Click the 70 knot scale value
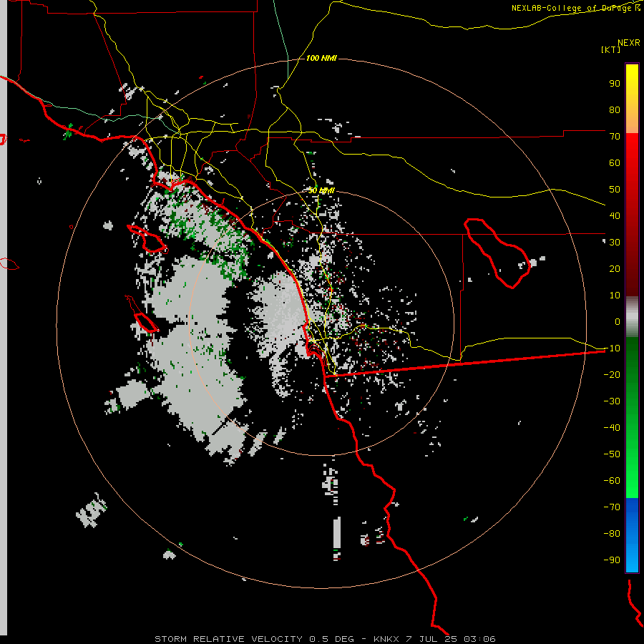The image size is (644, 644). click(615, 137)
